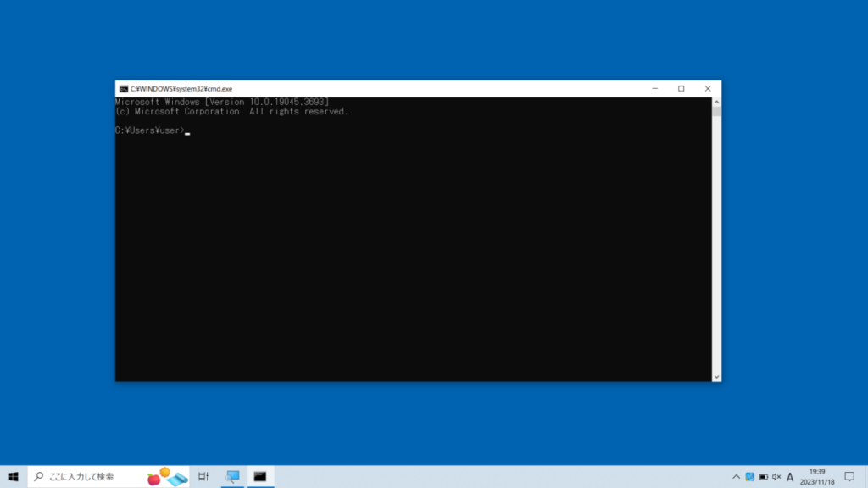Click the scrollbar up arrow in cmd
The image size is (868, 488).
(716, 102)
